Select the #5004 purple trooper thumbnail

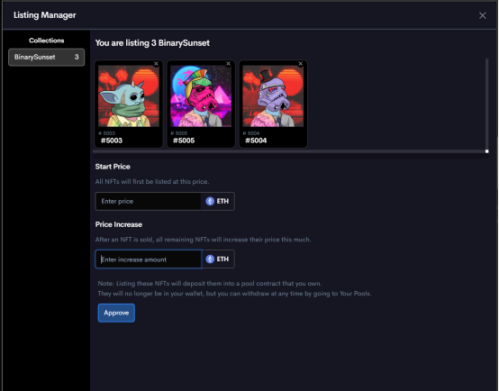tap(273, 96)
